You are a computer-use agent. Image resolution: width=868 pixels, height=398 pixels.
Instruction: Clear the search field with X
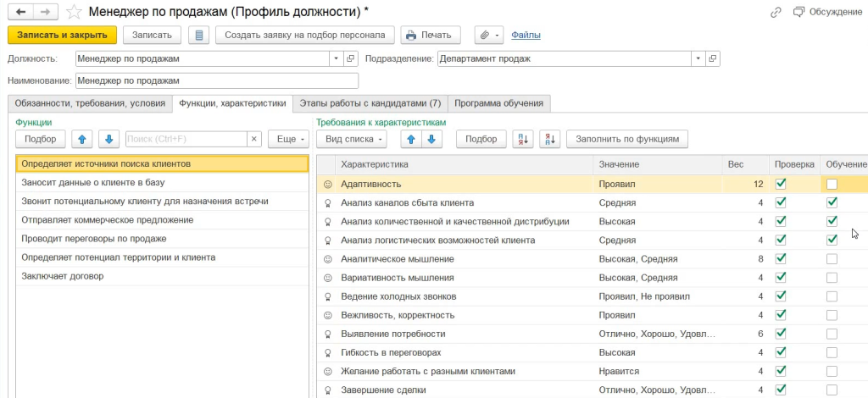click(x=253, y=139)
